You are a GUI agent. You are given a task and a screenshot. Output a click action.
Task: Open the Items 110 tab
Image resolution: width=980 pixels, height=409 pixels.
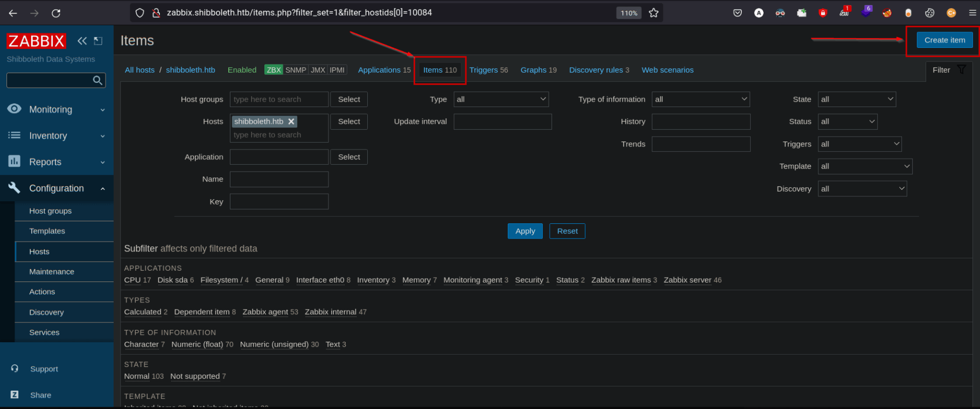[440, 70]
